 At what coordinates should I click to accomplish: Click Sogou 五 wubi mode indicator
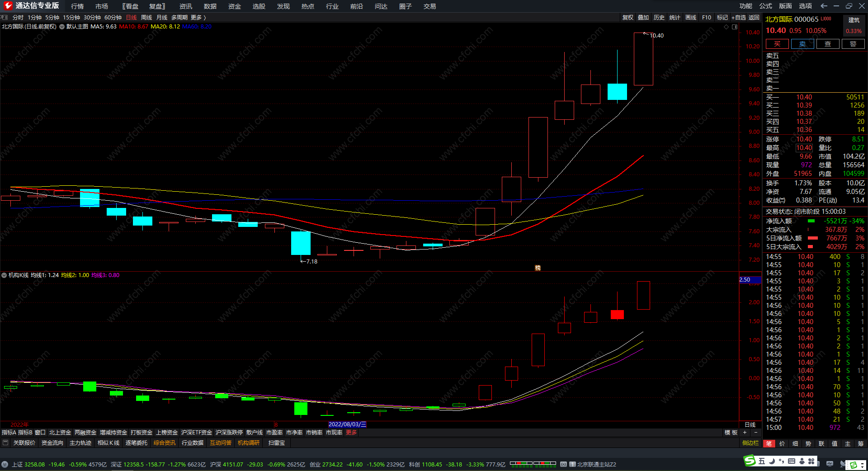pos(762,461)
